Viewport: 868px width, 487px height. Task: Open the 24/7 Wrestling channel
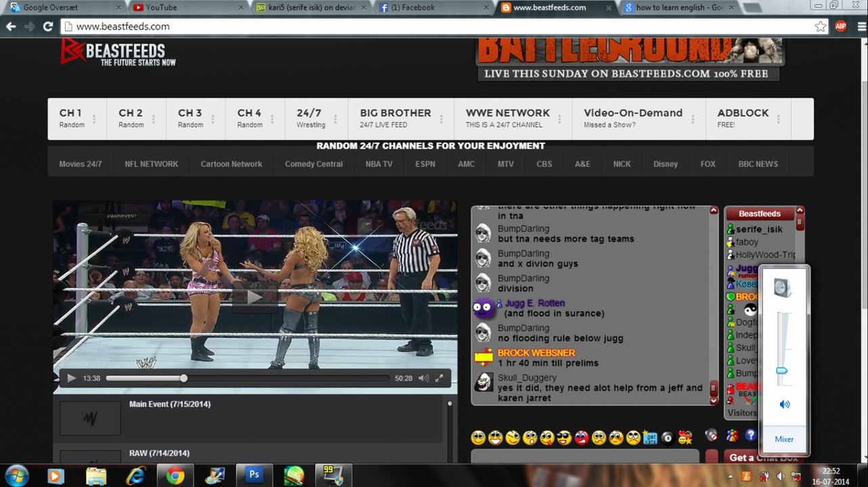point(316,118)
